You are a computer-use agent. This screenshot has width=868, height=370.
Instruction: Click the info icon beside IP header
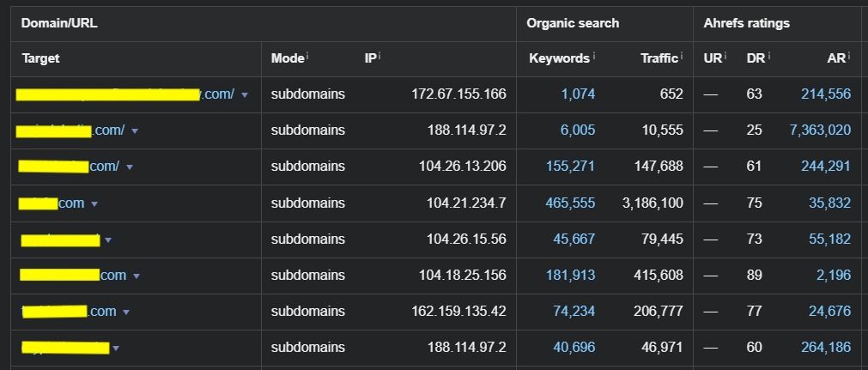coord(379,56)
